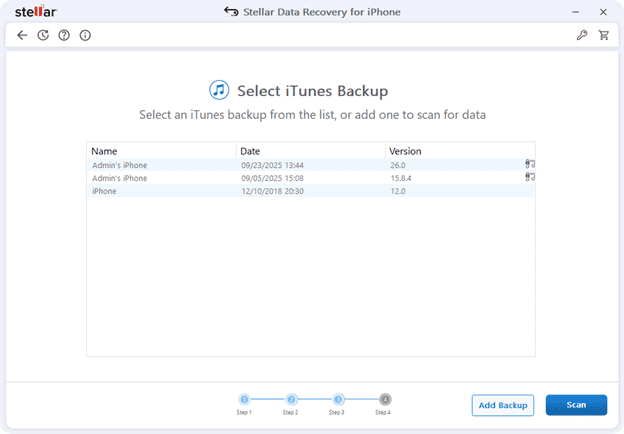Click the date 09/05/2025 15:08

pyautogui.click(x=272, y=178)
